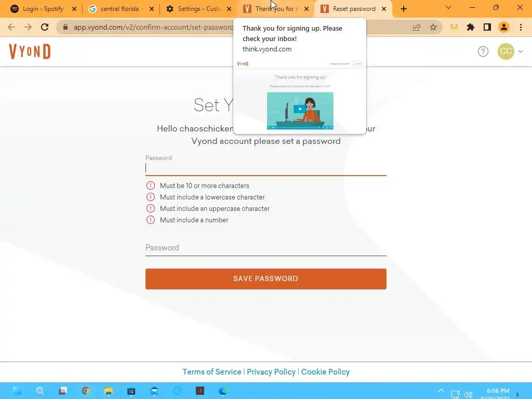The height and width of the screenshot is (399, 532).
Task: Bookmark this page with the star
Action: [x=433, y=27]
